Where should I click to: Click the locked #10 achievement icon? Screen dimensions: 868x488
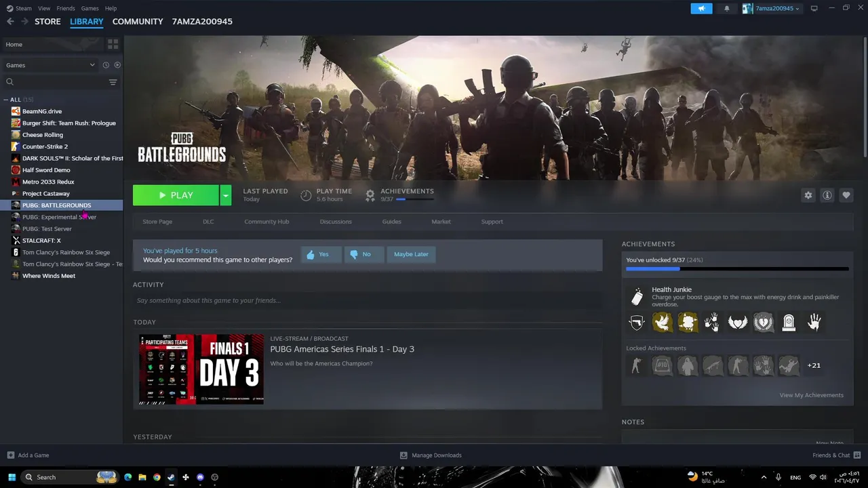click(x=662, y=366)
